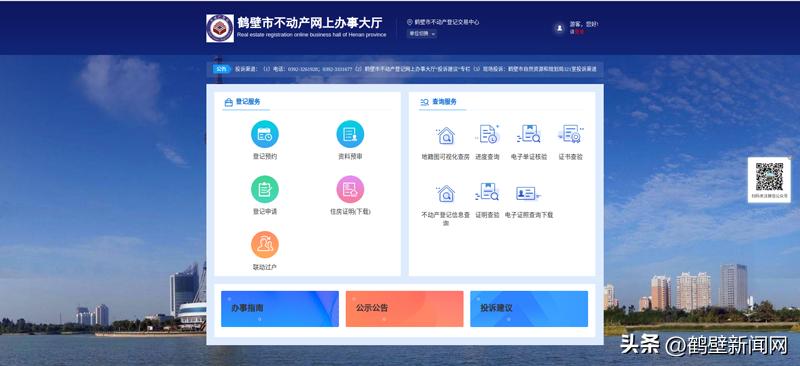Click the blue 公告 announcement tag
800x366 pixels.
tap(221, 69)
